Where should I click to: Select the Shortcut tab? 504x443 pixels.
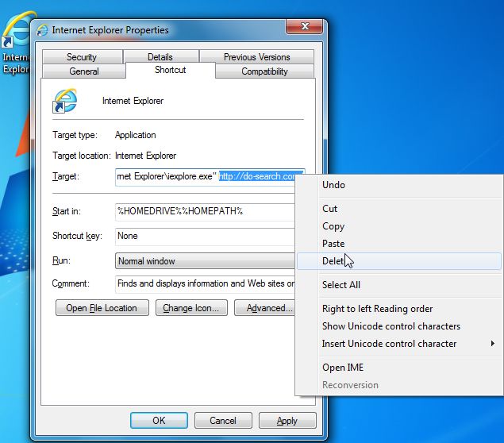pyautogui.click(x=171, y=70)
